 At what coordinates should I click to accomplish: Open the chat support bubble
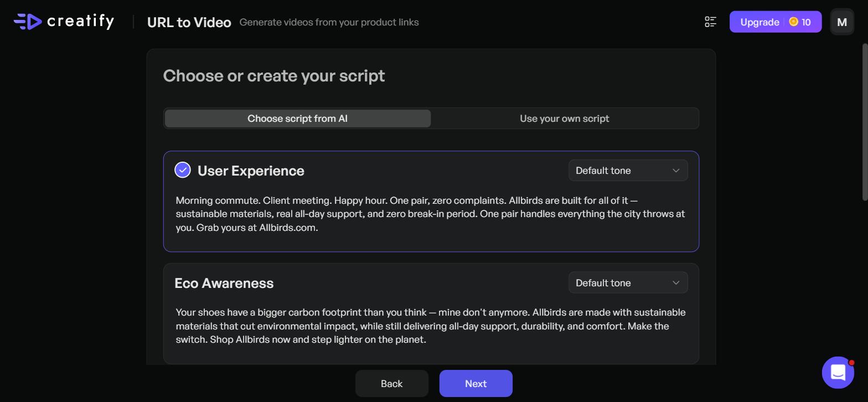tap(838, 372)
